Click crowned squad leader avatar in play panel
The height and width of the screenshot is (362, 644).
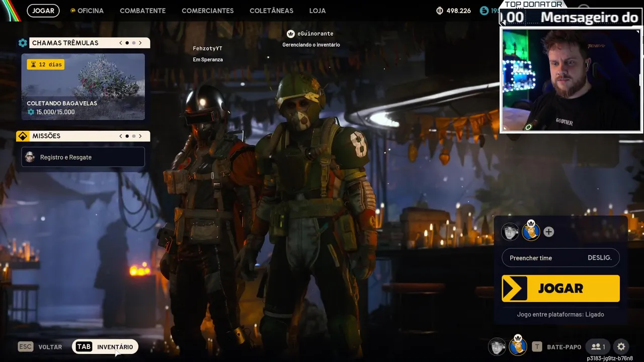531,231
